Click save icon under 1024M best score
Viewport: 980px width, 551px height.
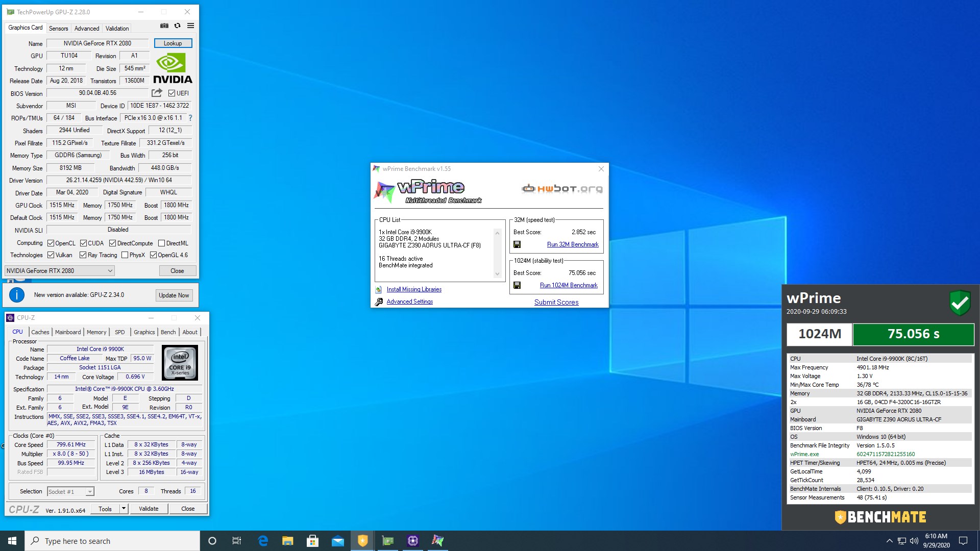[517, 285]
